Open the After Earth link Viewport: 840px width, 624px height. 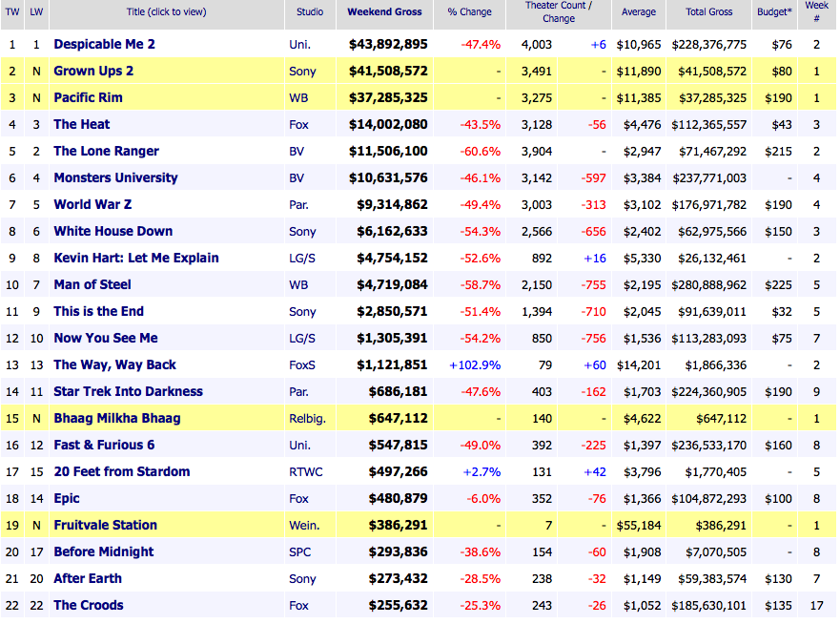coord(88,578)
